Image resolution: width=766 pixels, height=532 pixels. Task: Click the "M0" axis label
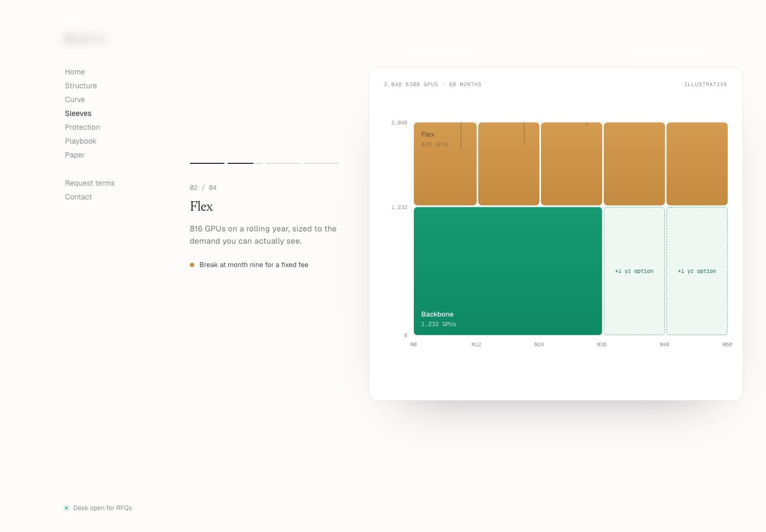[x=414, y=345]
